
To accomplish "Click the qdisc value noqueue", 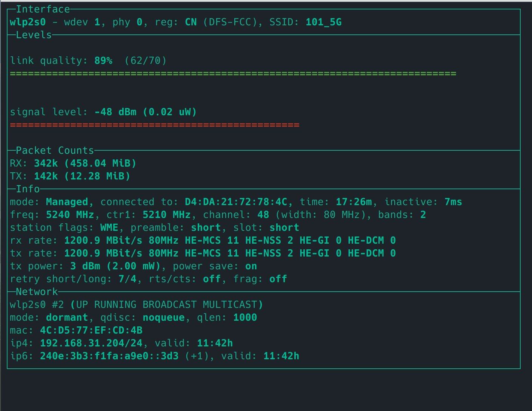I will [164, 317].
